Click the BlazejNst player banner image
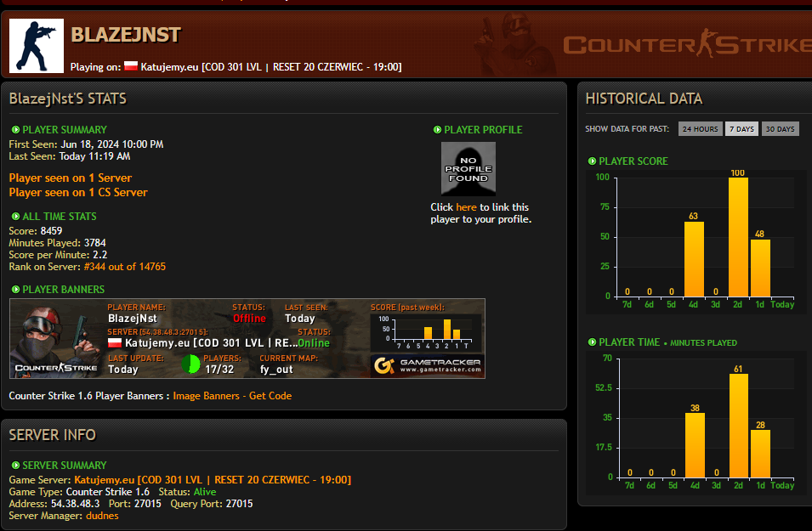The image size is (812, 531). click(247, 338)
